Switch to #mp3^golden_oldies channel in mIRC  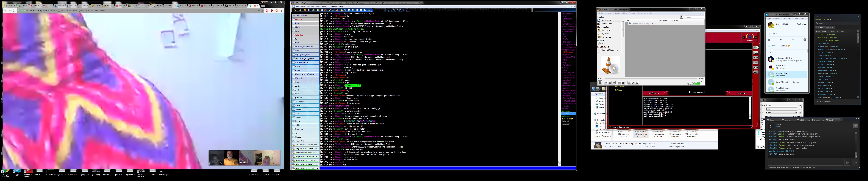tap(306, 54)
